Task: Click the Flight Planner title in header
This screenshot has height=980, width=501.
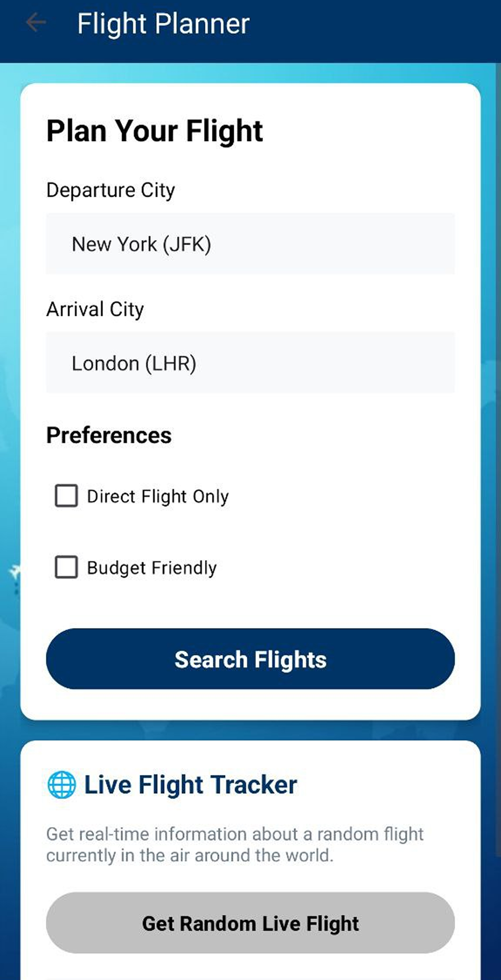Action: tap(163, 24)
